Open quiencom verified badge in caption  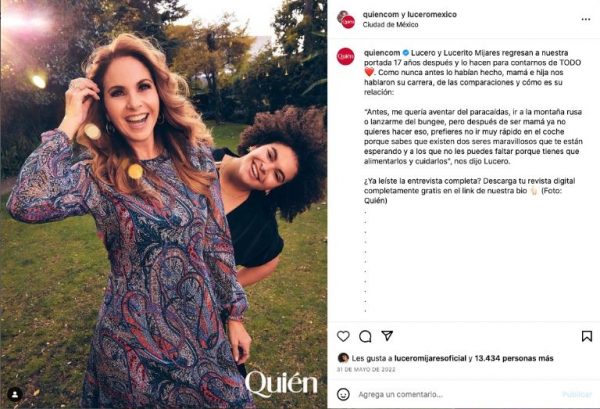pos(406,53)
